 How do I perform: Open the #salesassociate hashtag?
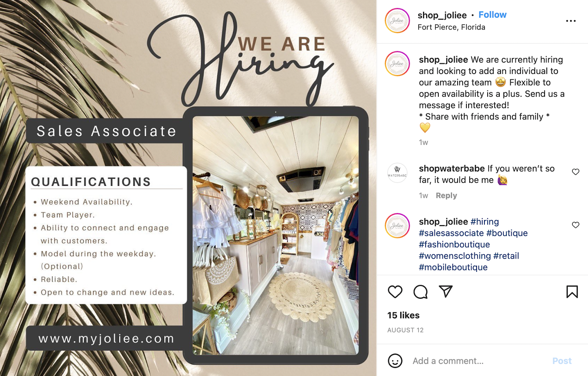pos(451,233)
